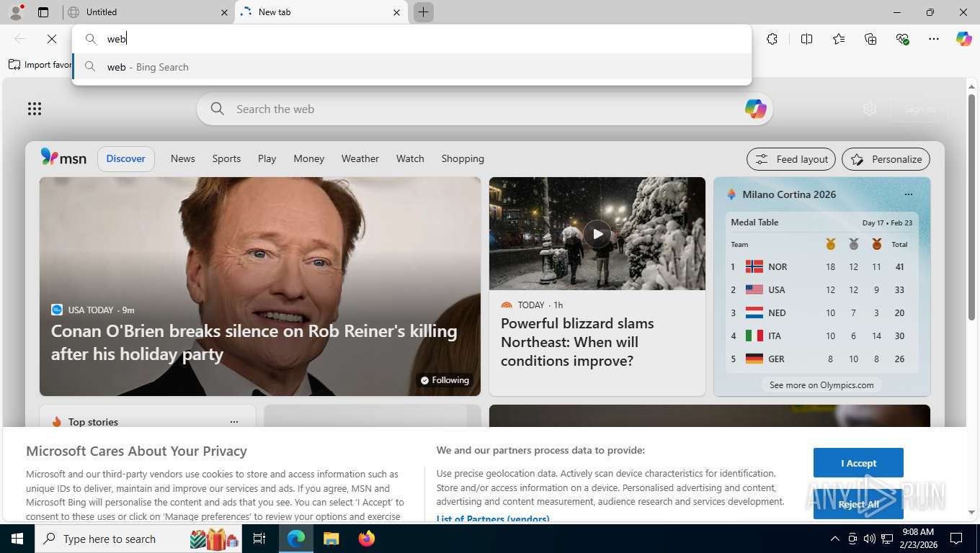Switch to the Money tab
Image resolution: width=980 pixels, height=553 pixels.
(309, 158)
